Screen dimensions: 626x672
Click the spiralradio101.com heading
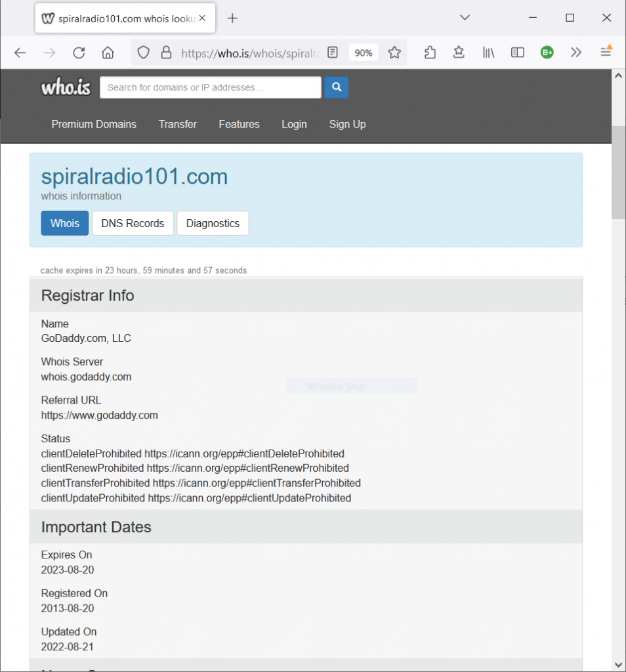pos(134,176)
